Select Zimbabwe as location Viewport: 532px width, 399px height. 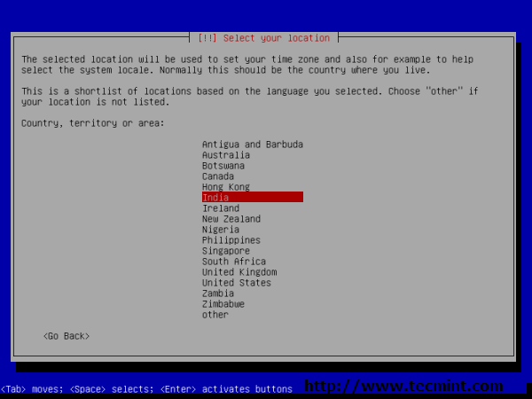(x=223, y=304)
